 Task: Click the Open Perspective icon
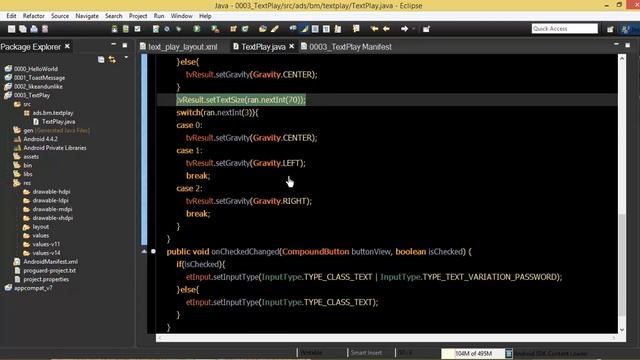(610, 29)
